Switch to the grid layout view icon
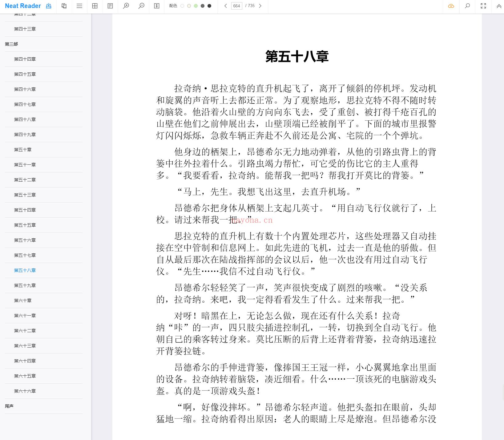Viewport: 504px width, 440px height. pos(95,6)
